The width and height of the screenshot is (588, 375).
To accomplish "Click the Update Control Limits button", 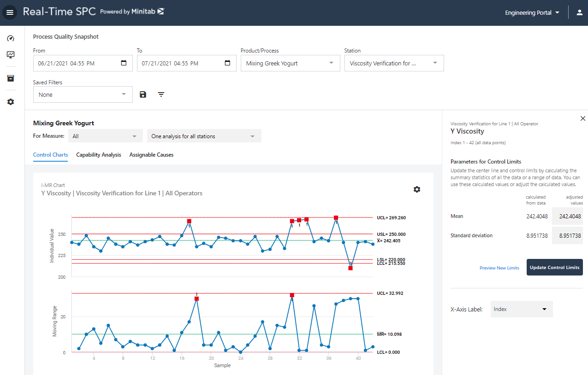I will tap(554, 267).
